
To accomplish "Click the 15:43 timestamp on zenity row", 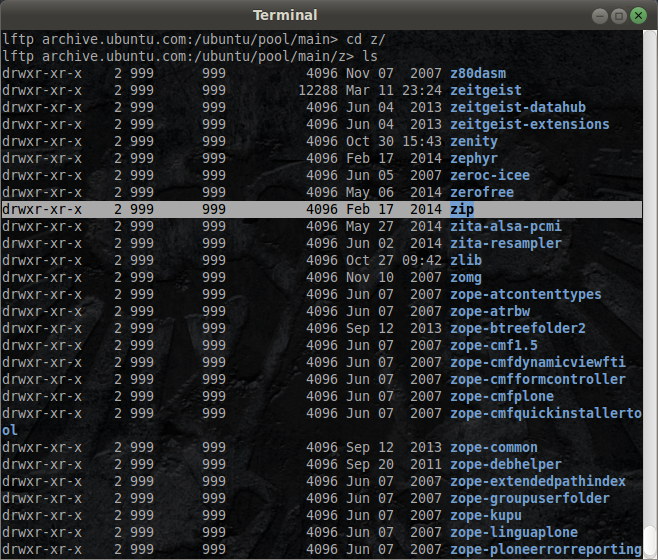I will click(422, 141).
